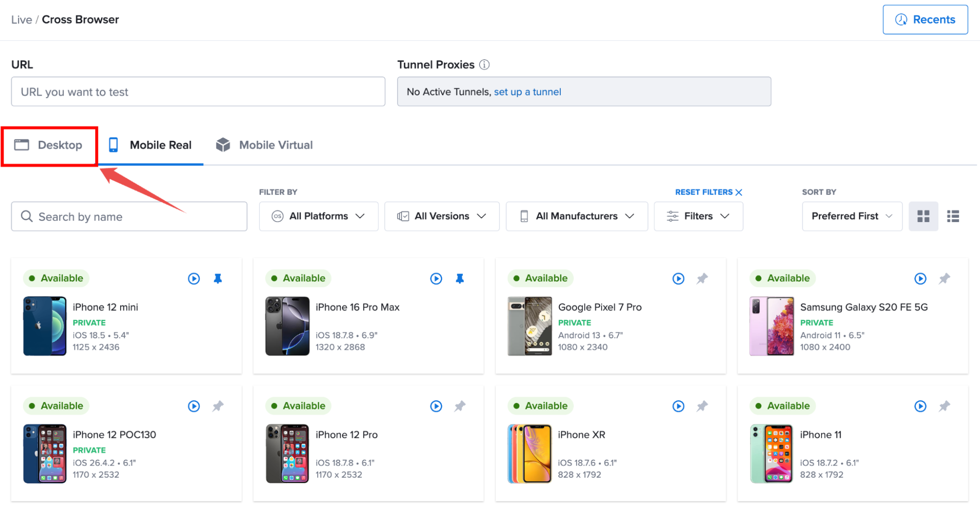Start the Google Pixel 7 Pro session
Viewport: 980px width, 508px height.
[x=678, y=279]
